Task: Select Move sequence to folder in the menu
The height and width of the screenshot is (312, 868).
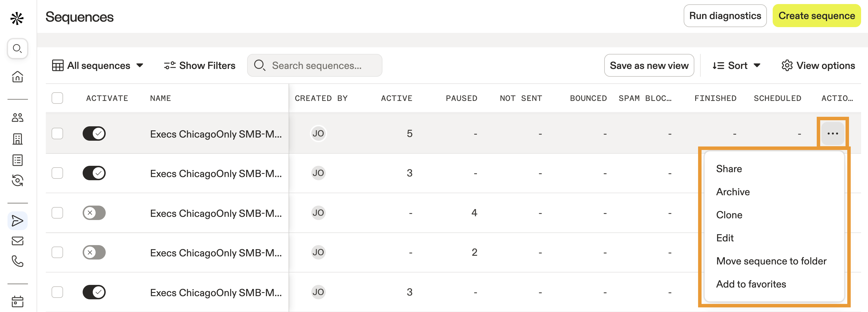Action: [772, 261]
